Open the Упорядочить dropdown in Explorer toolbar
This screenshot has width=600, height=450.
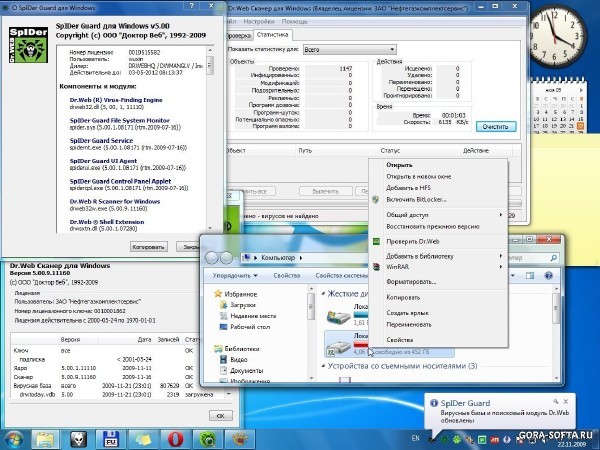tap(235, 276)
